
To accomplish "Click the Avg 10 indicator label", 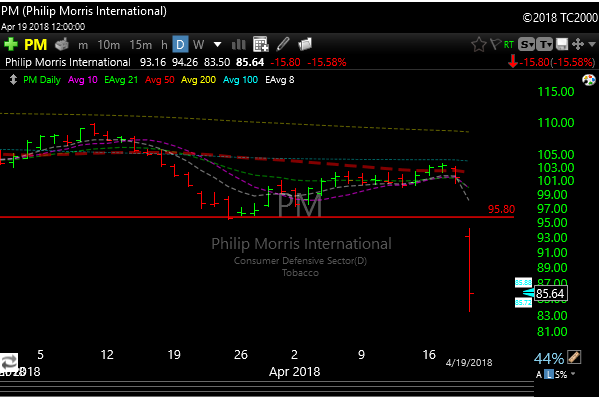I will pos(83,80).
